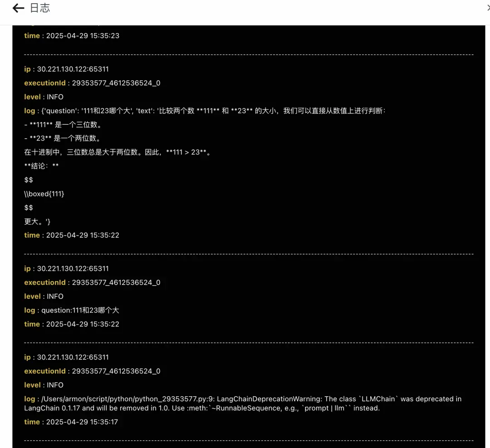Click the '更大。'}' line
The height and width of the screenshot is (448, 490).
[37, 221]
